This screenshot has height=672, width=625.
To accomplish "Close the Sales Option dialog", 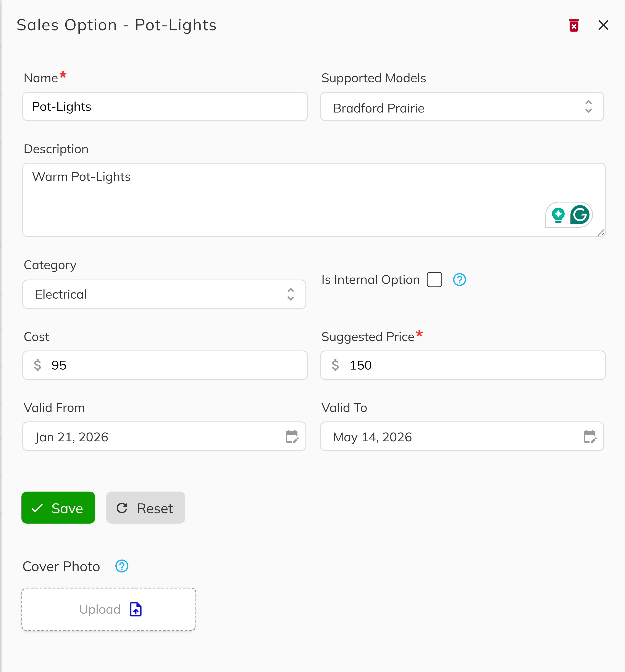I will coord(603,25).
